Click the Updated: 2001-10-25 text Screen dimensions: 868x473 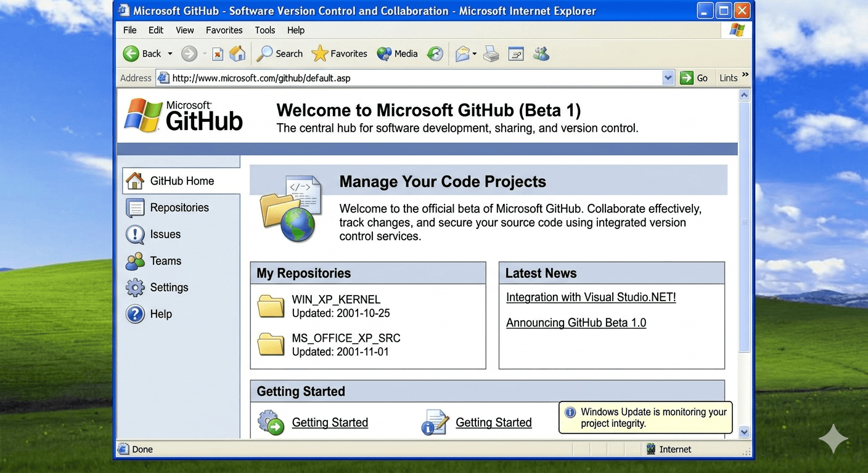click(x=341, y=313)
